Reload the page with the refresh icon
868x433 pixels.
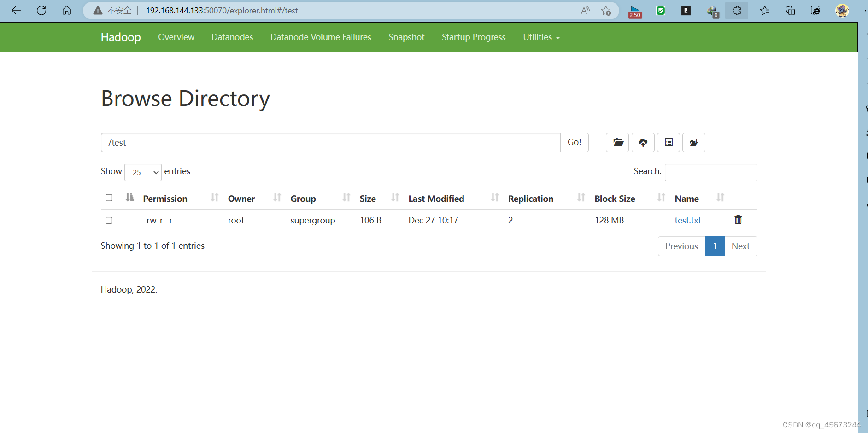point(41,10)
